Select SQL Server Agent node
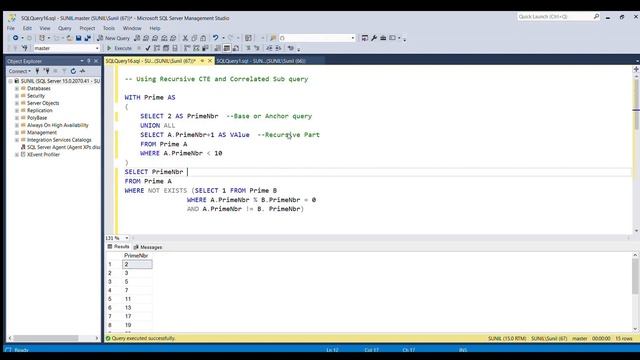640x360 pixels. tap(63, 147)
